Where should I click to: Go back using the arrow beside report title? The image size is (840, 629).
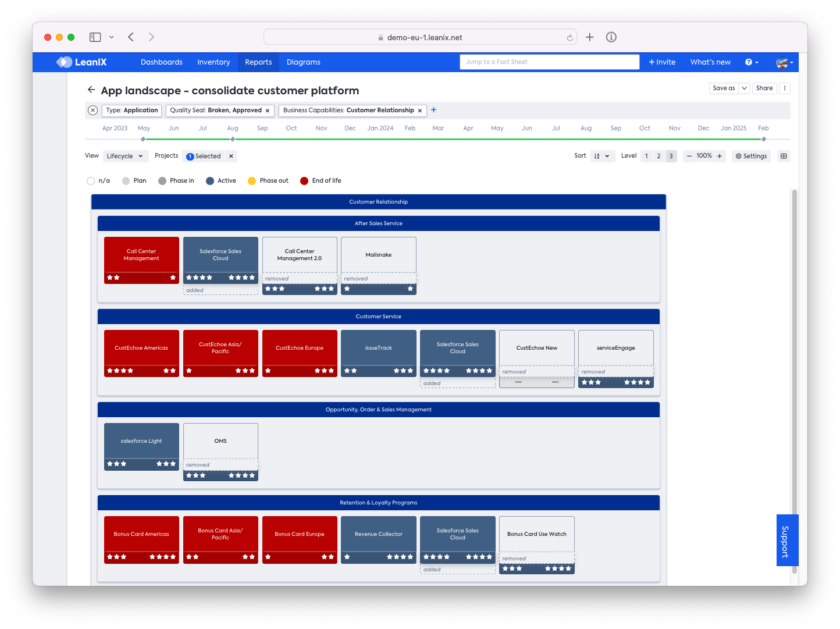(x=91, y=90)
